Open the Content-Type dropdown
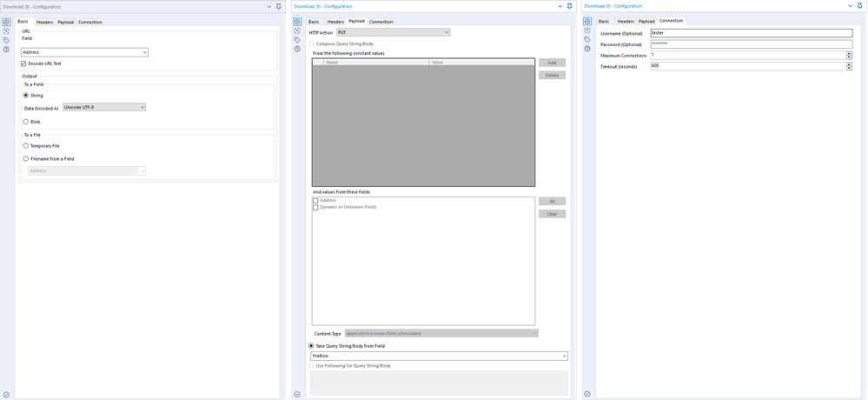Image resolution: width=868 pixels, height=400 pixels. (441, 333)
